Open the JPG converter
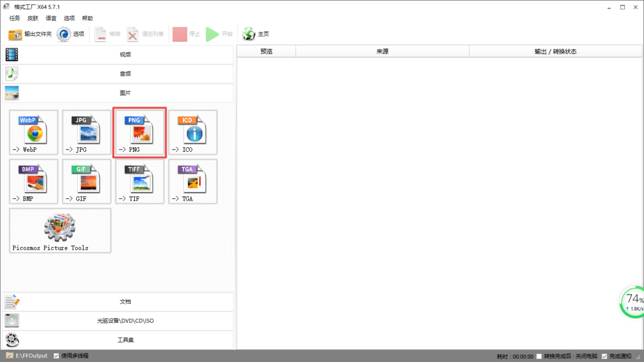Viewport: 644px width, 362px height. click(86, 132)
